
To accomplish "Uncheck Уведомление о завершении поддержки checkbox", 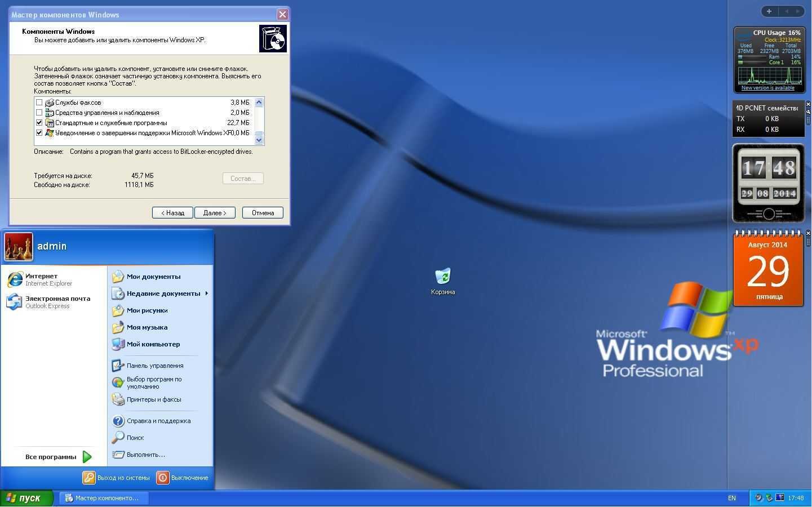I will pyautogui.click(x=39, y=133).
